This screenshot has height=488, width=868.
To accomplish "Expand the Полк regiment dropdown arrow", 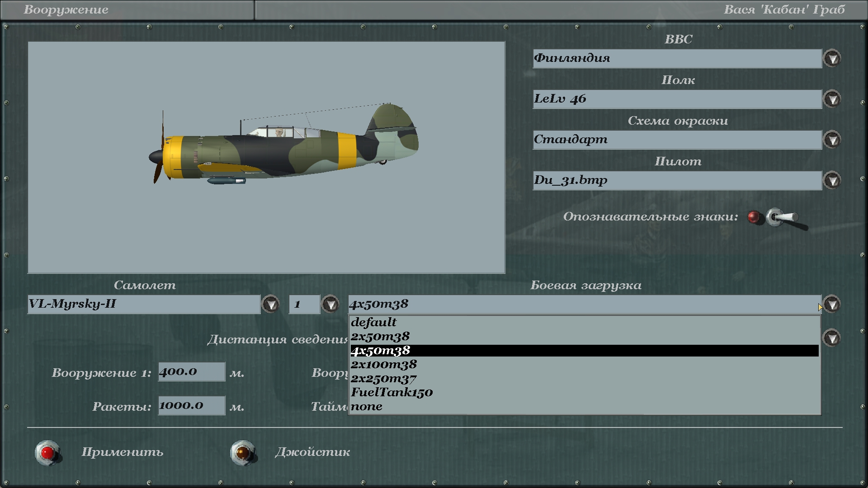I will [832, 99].
